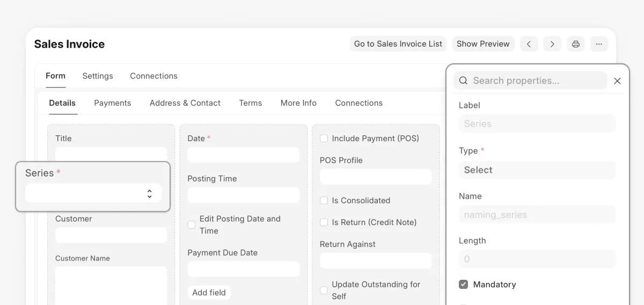Check the Is Return (Credit Note) box
The height and width of the screenshot is (305, 644).
pyautogui.click(x=324, y=222)
